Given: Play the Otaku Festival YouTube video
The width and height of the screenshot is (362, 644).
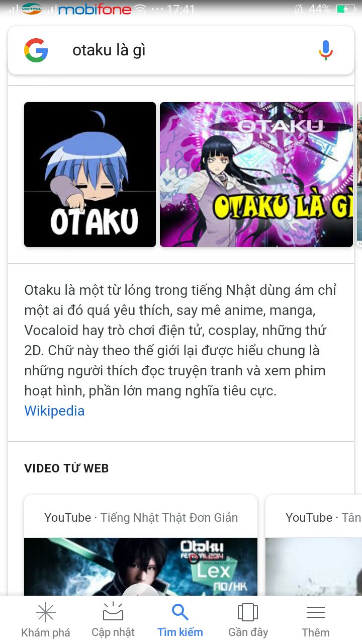Looking at the screenshot, I should [x=141, y=566].
